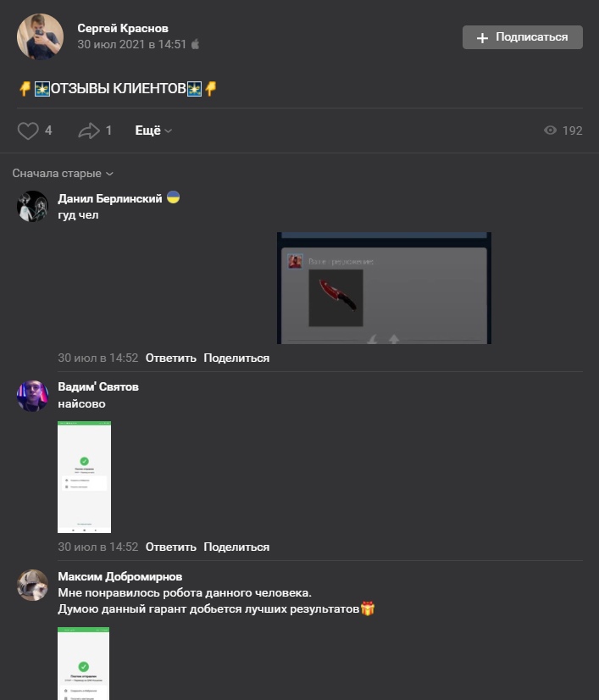This screenshot has width=599, height=700.
Task: Open Сергей Краснов's profile avatar
Action: 40,36
